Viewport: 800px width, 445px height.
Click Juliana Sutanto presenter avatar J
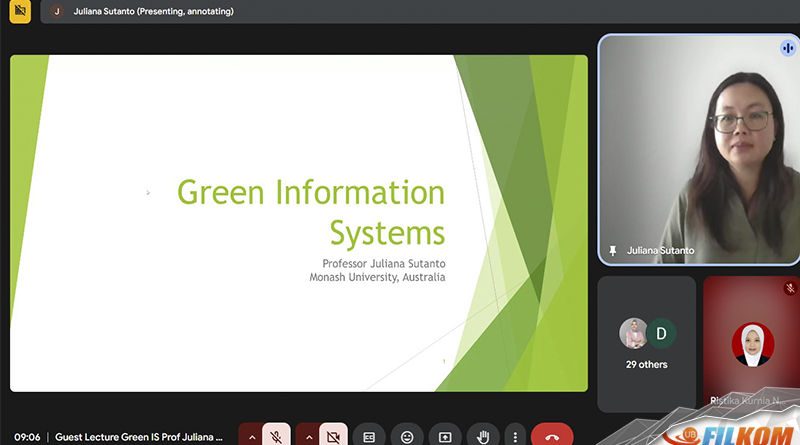pyautogui.click(x=57, y=11)
